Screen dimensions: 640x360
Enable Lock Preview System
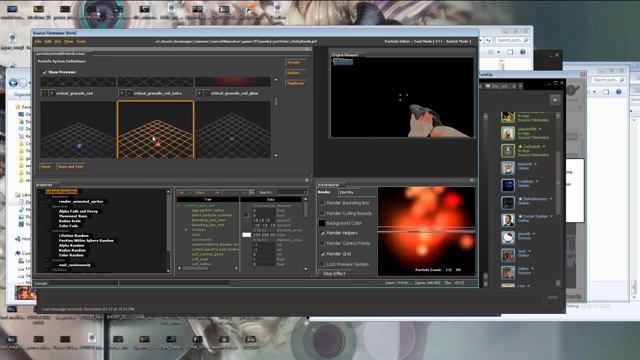322,264
